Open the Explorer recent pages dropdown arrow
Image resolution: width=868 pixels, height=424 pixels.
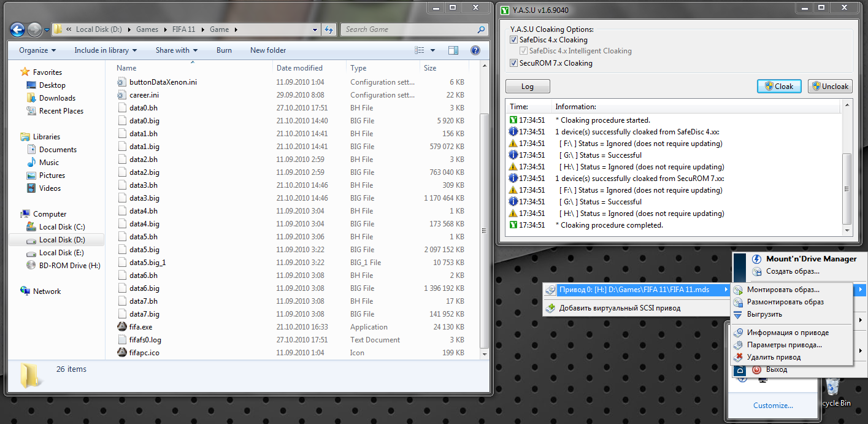coord(46,29)
